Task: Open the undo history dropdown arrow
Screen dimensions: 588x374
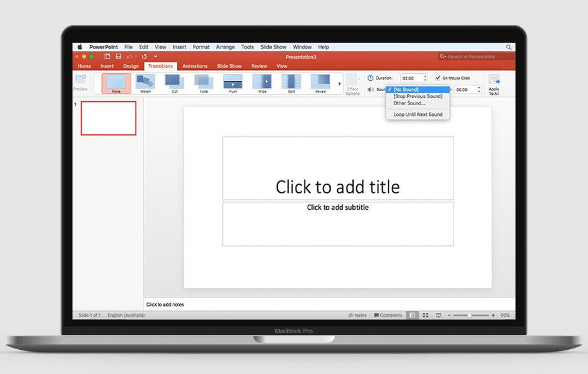Action: (x=136, y=57)
